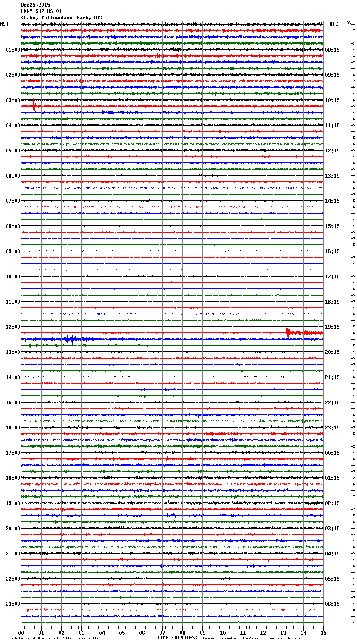The height and width of the screenshot is (644, 357).
Task: Select the 10:00 MST time label
Action: point(13,277)
